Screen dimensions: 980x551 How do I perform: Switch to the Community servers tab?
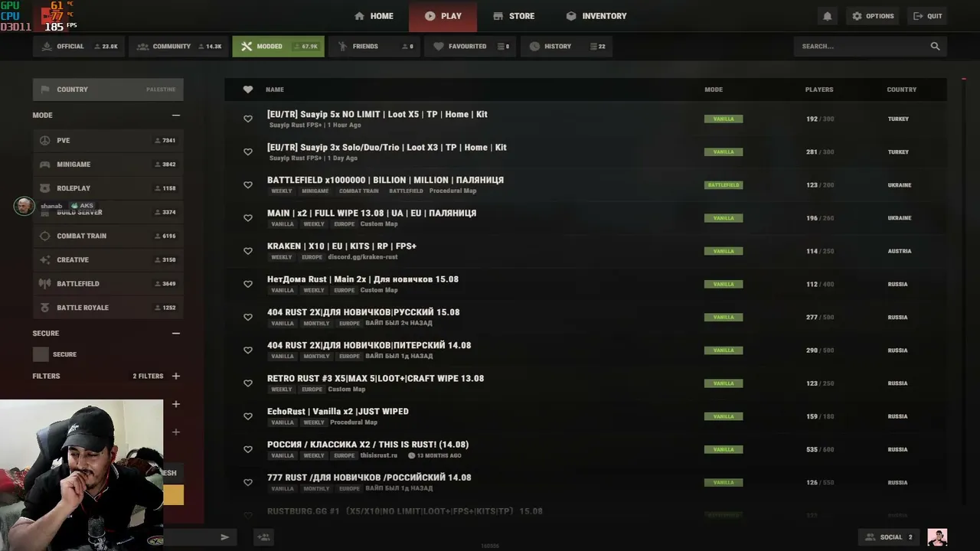click(x=179, y=47)
